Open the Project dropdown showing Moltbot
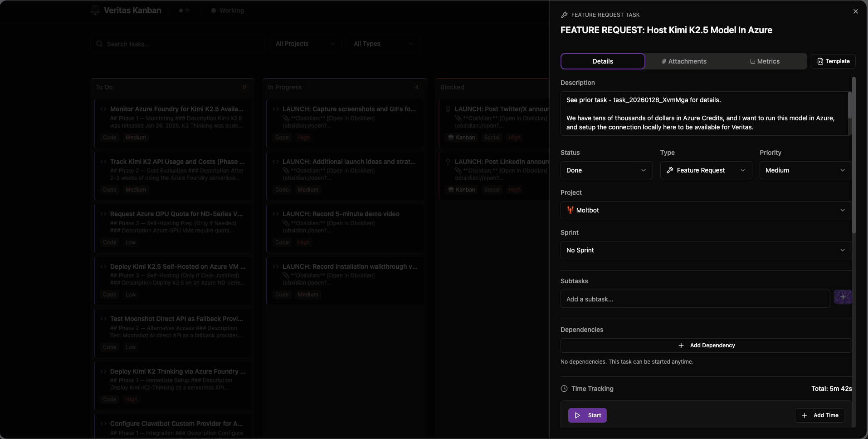Screen dimensions: 868x439 coord(706,210)
